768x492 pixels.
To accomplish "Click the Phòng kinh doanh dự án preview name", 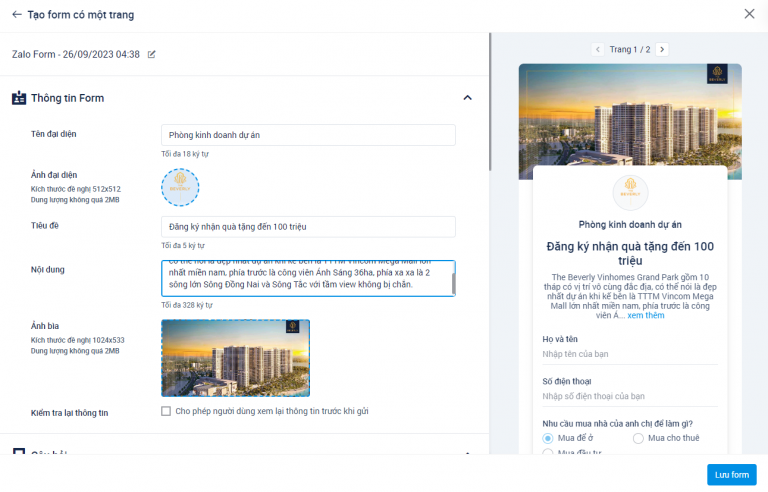I will (x=630, y=225).
